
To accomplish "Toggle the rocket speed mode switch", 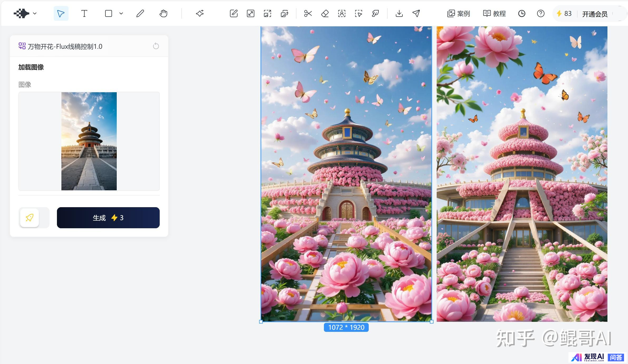I will tap(34, 218).
